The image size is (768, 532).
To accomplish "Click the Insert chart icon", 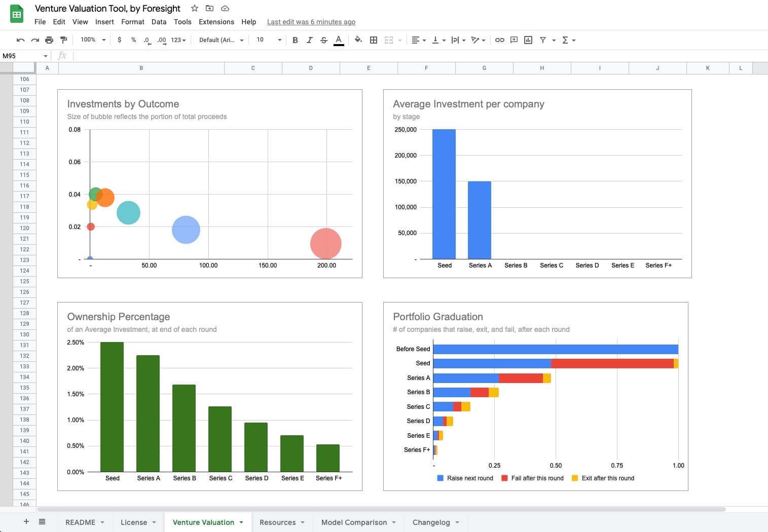I will click(528, 40).
